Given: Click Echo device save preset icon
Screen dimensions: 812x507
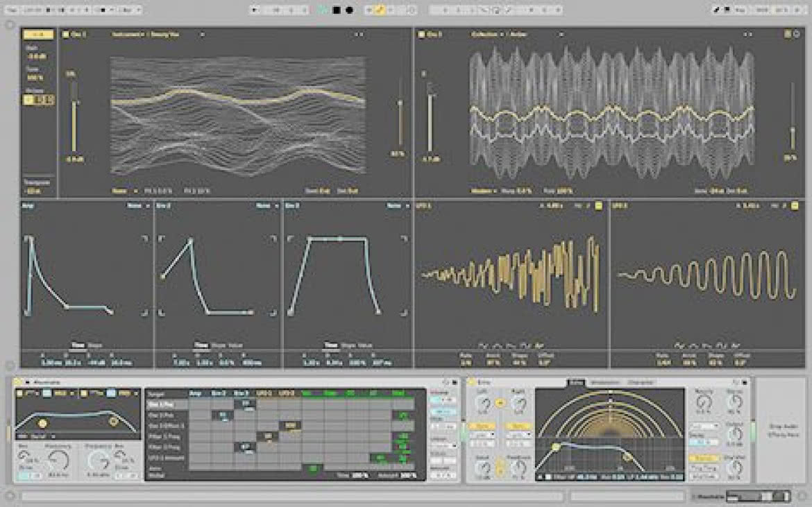Looking at the screenshot, I should click(x=745, y=382).
